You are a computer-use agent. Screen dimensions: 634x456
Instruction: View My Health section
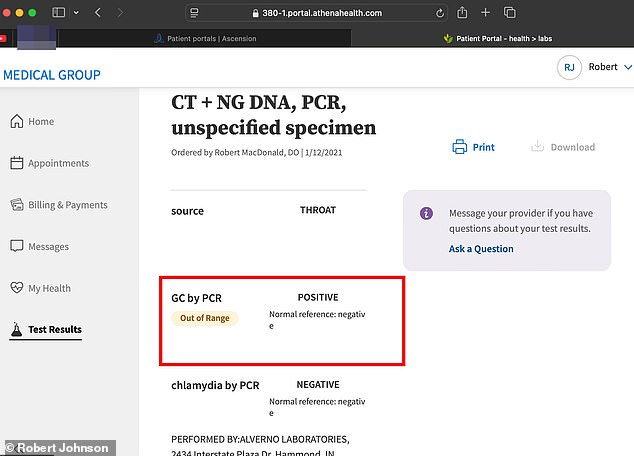click(48, 288)
